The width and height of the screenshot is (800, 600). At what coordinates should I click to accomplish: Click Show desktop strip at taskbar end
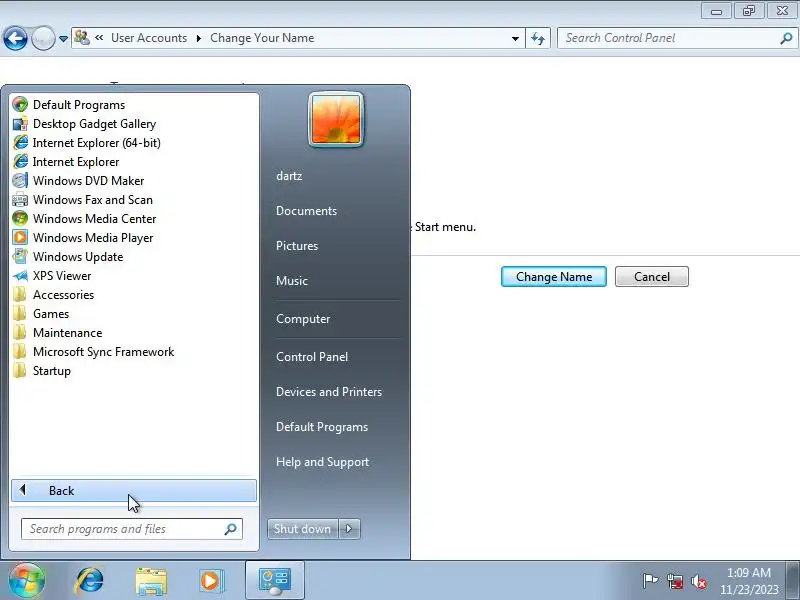click(x=793, y=581)
